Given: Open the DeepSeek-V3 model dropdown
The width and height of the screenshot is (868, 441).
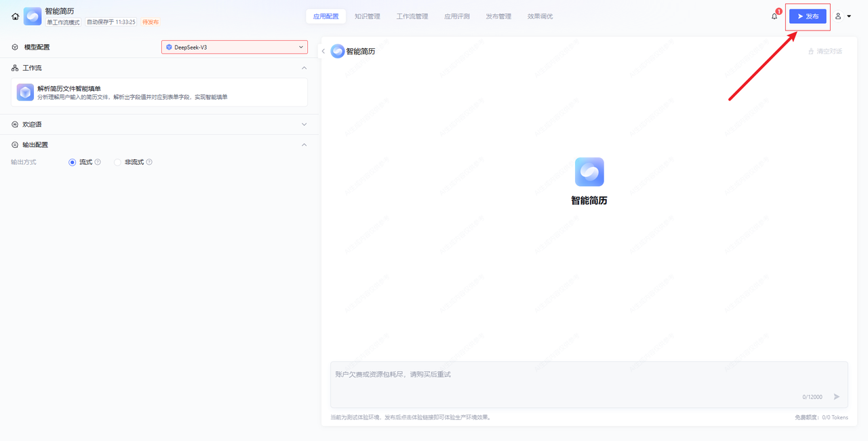Looking at the screenshot, I should coord(234,47).
